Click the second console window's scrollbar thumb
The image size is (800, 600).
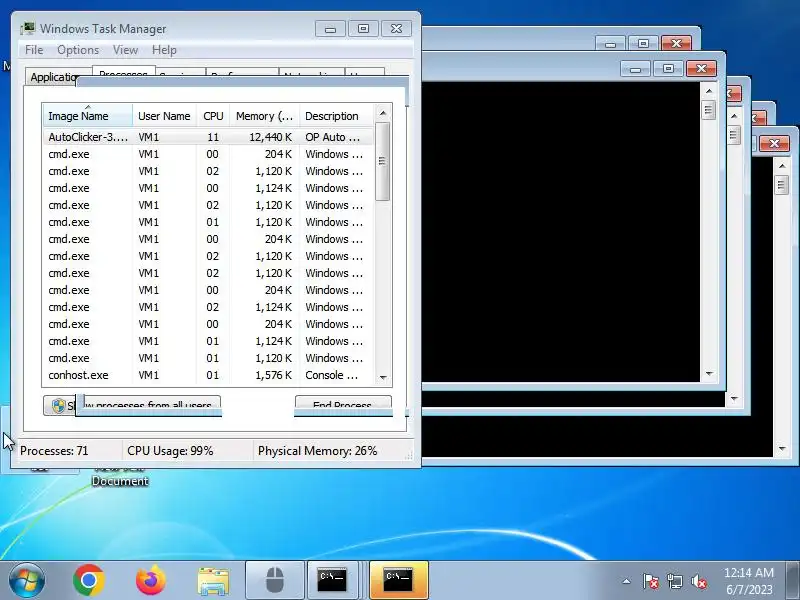click(709, 110)
